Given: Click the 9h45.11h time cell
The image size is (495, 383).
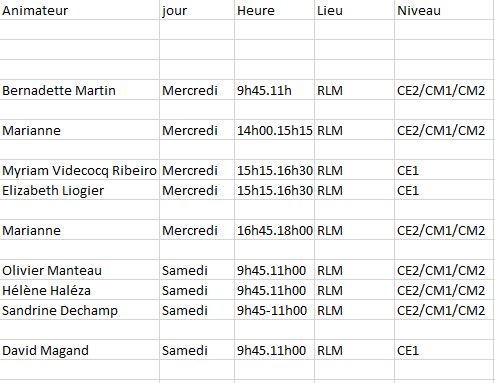Looking at the screenshot, I should (274, 90).
